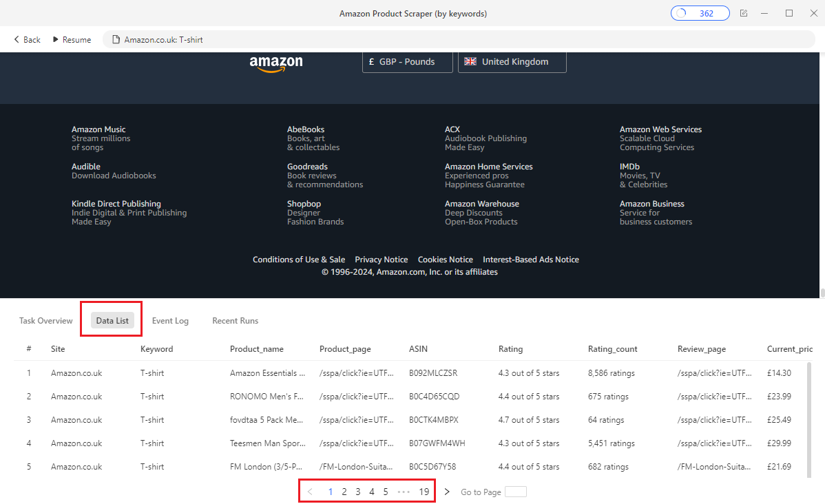Maximize the scraper window
825x504 pixels.
789,13
